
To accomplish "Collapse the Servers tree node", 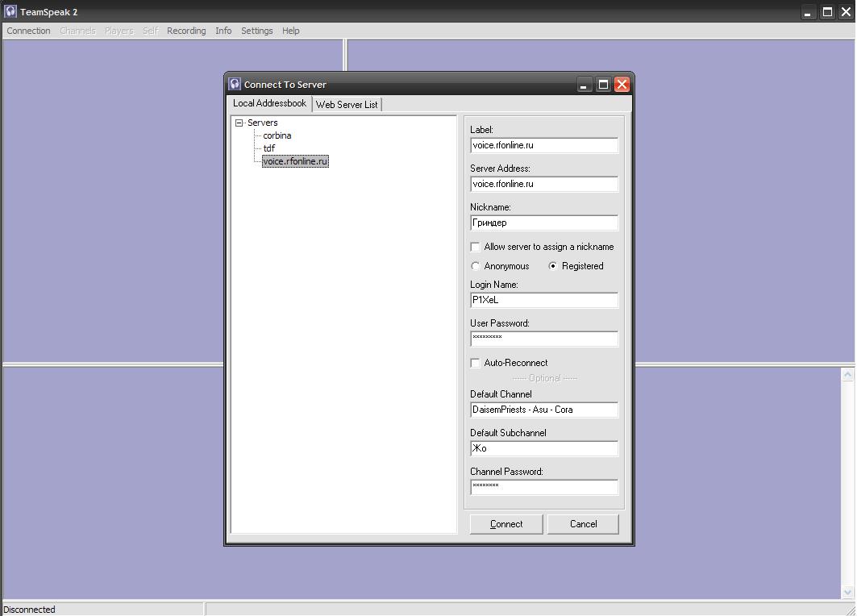I will (239, 123).
